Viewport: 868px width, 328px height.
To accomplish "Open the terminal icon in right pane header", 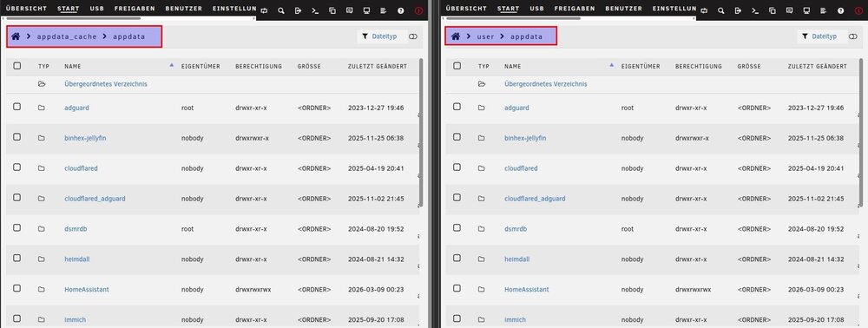I will pos(755,10).
